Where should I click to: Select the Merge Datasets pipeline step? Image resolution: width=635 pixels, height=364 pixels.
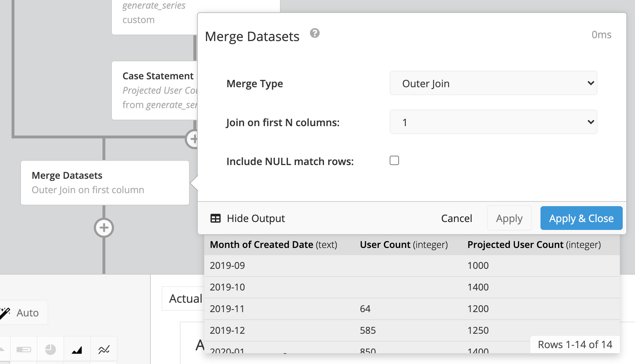[105, 183]
